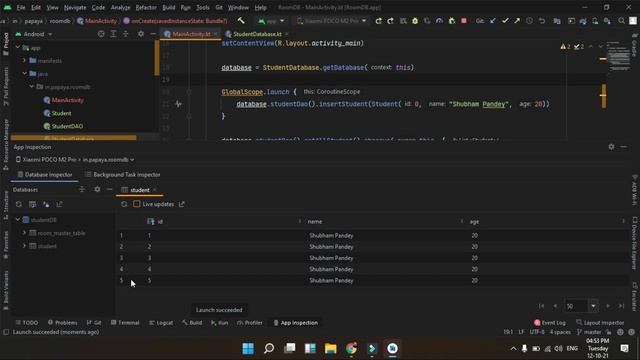Open Databases panel settings gear
640x360 pixels.
click(x=97, y=189)
